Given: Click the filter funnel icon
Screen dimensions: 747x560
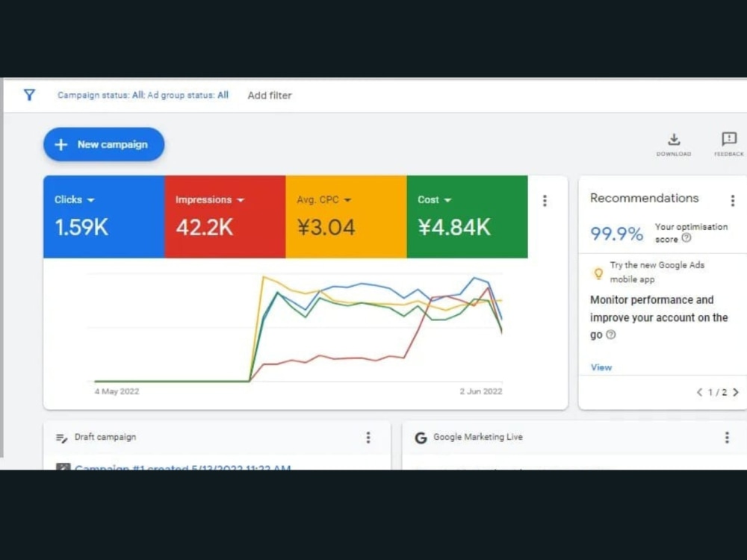Looking at the screenshot, I should tap(29, 95).
